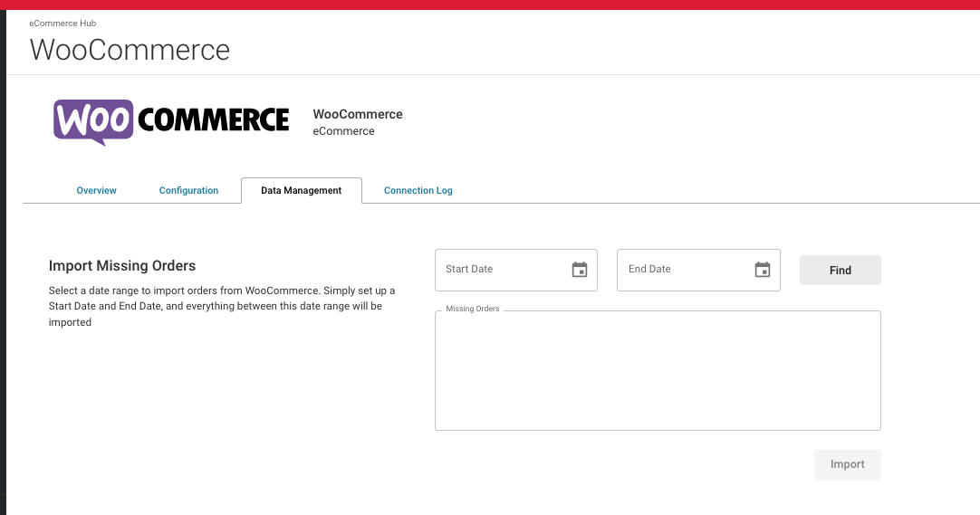Click the WooCommerce logo image
The width and height of the screenshot is (980, 515).
point(171,122)
